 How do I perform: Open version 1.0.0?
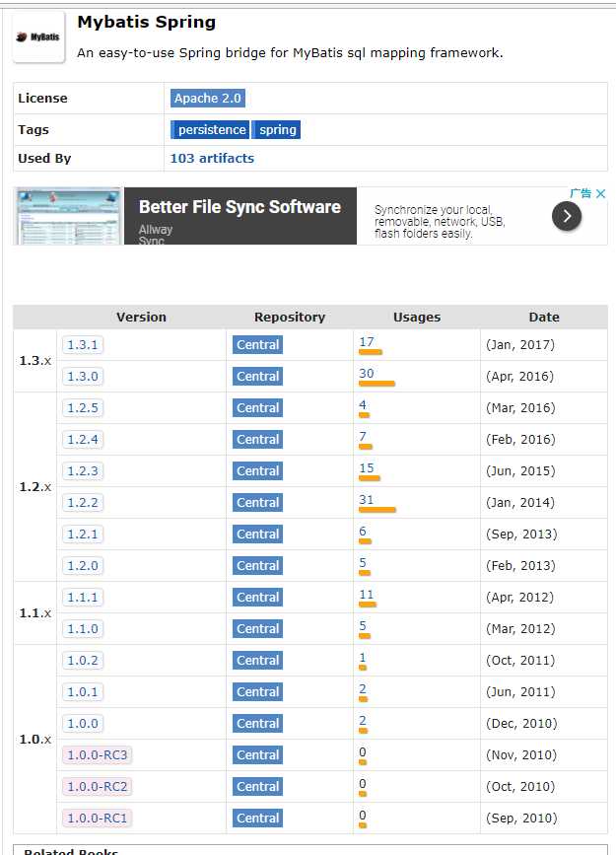pyautogui.click(x=83, y=724)
